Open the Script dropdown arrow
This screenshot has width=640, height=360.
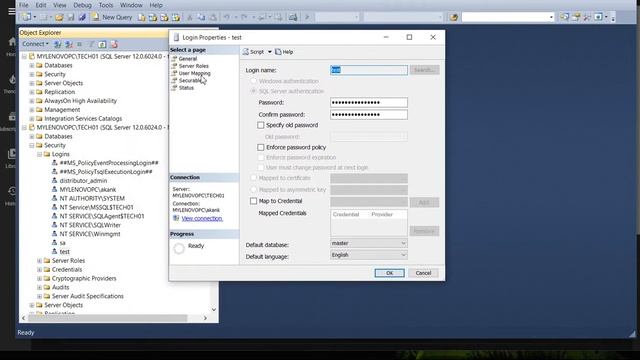point(269,52)
